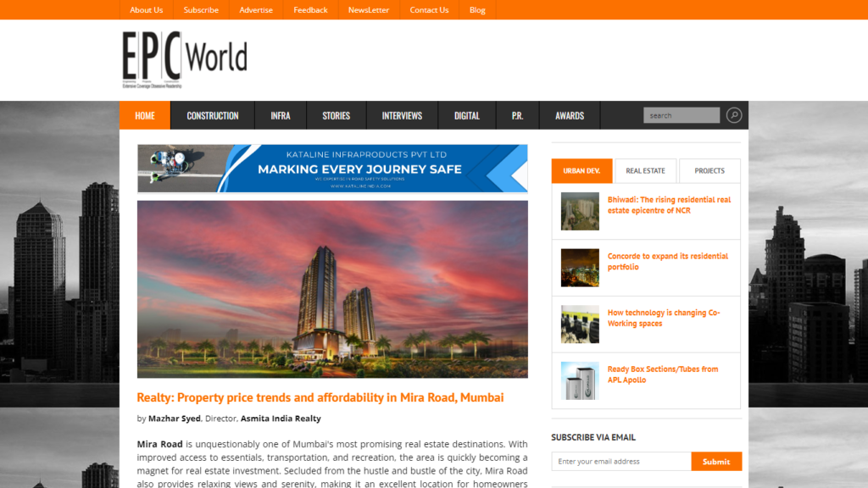Open the Mira Road property price headline
This screenshot has width=868, height=488.
[320, 397]
